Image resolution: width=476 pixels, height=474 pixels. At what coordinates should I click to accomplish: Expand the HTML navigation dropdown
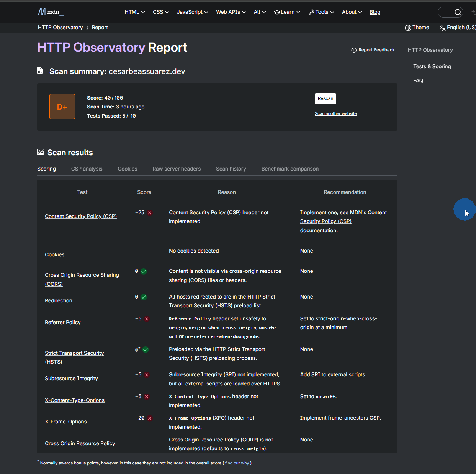click(x=134, y=12)
